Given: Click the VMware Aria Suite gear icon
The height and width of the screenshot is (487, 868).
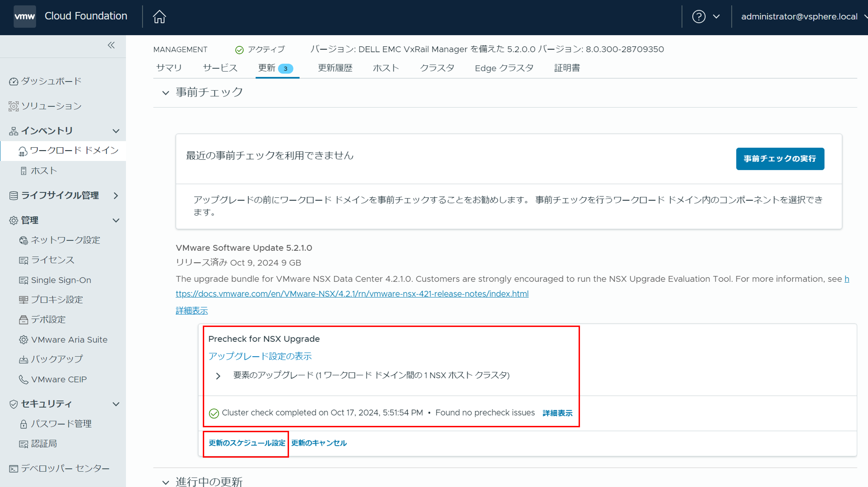Looking at the screenshot, I should pos(23,340).
